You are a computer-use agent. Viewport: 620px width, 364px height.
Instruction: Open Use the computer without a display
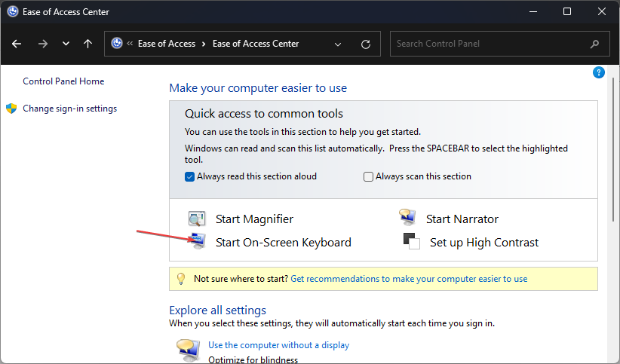tap(279, 345)
